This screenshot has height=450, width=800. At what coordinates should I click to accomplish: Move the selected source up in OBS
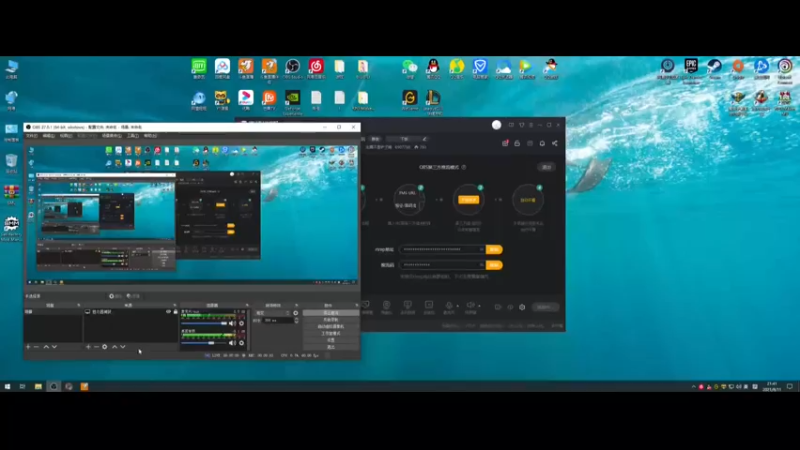pyautogui.click(x=114, y=347)
